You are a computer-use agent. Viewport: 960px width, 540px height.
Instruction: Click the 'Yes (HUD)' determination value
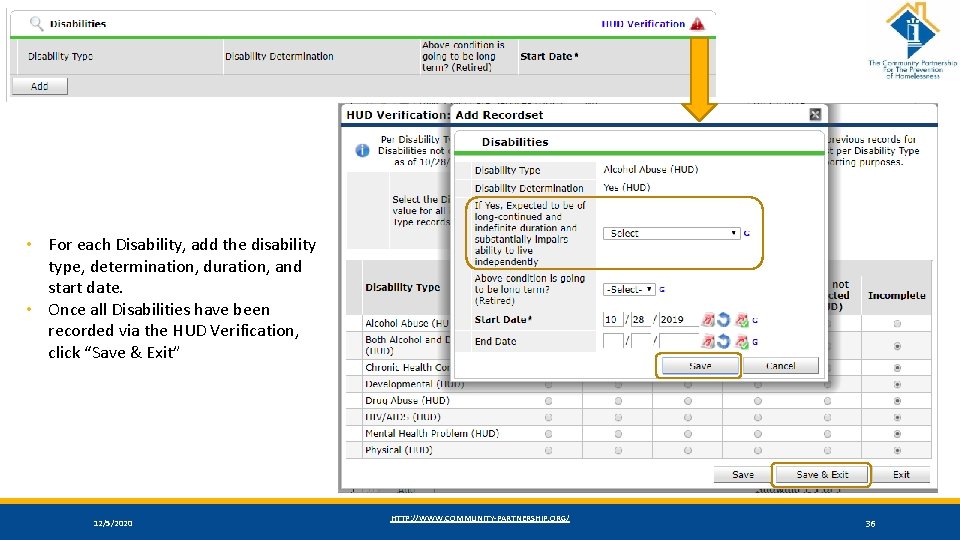[x=626, y=188]
